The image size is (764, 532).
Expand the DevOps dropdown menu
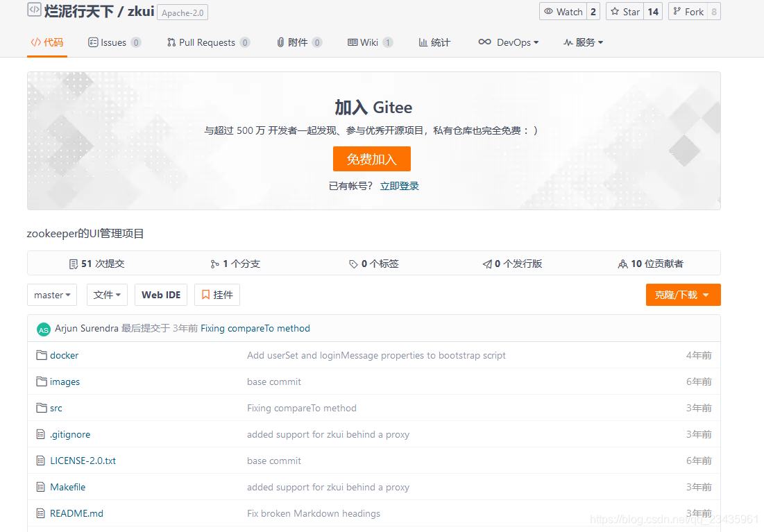click(508, 42)
